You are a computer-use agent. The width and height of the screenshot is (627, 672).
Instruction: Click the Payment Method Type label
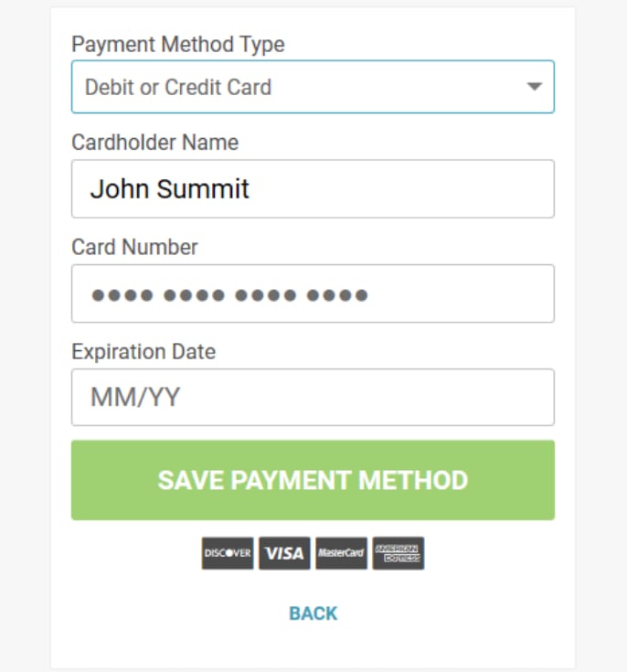tap(178, 44)
